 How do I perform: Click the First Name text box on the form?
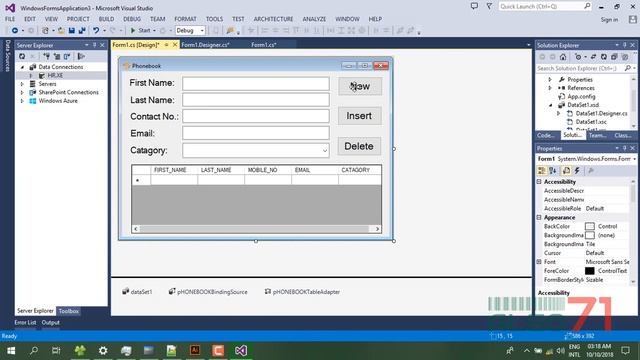256,84
